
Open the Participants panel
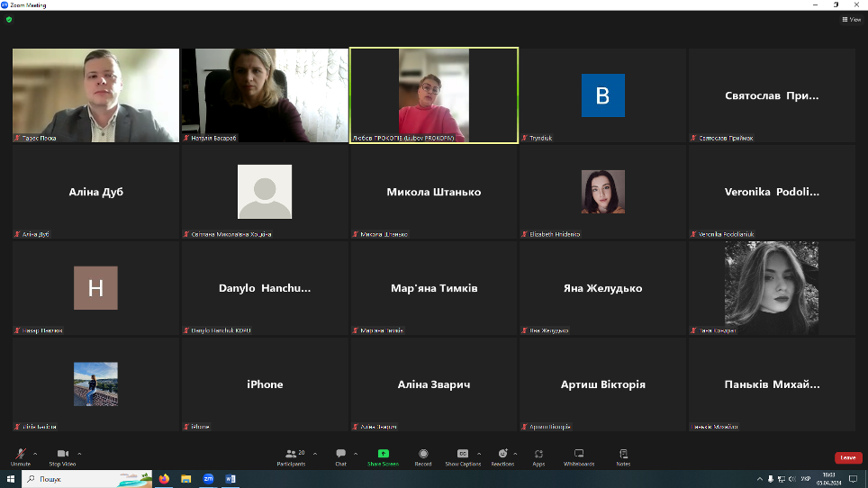[291, 454]
